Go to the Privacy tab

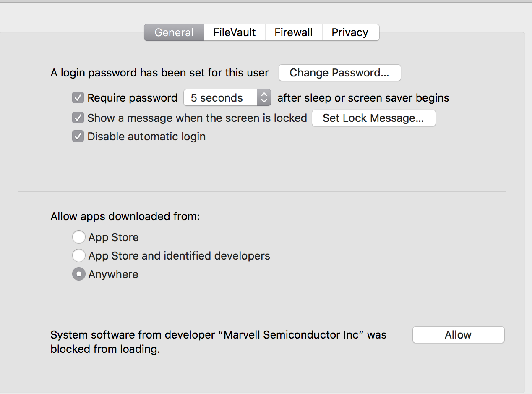point(350,32)
